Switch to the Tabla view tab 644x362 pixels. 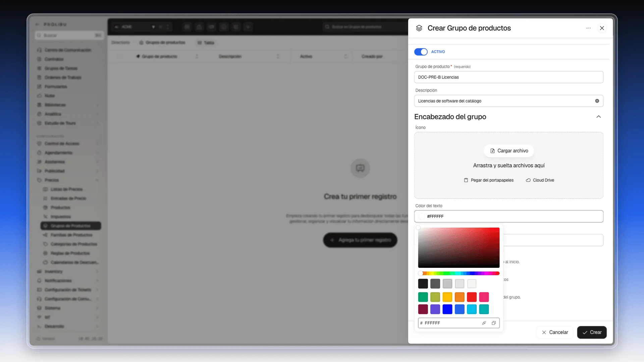click(x=206, y=43)
